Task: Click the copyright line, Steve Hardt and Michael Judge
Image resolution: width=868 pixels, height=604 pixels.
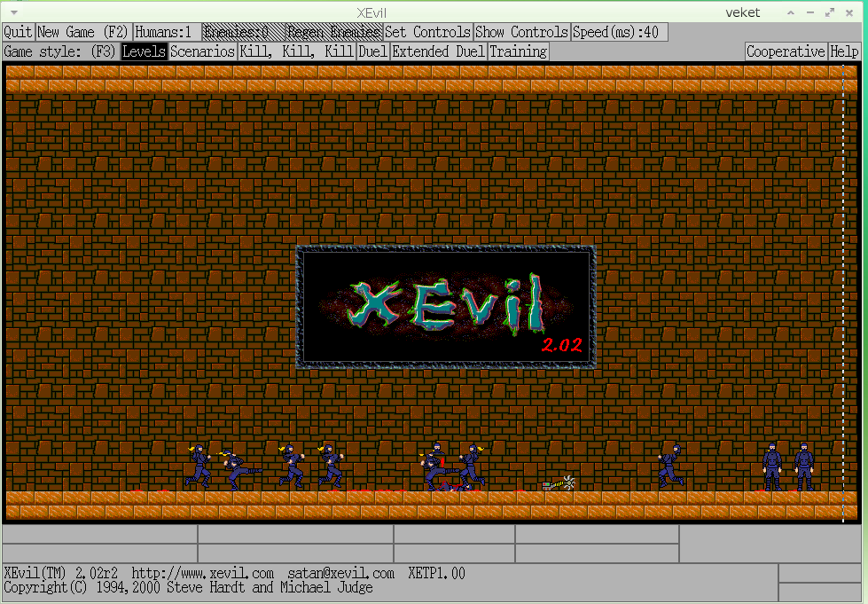Action: pyautogui.click(x=188, y=587)
